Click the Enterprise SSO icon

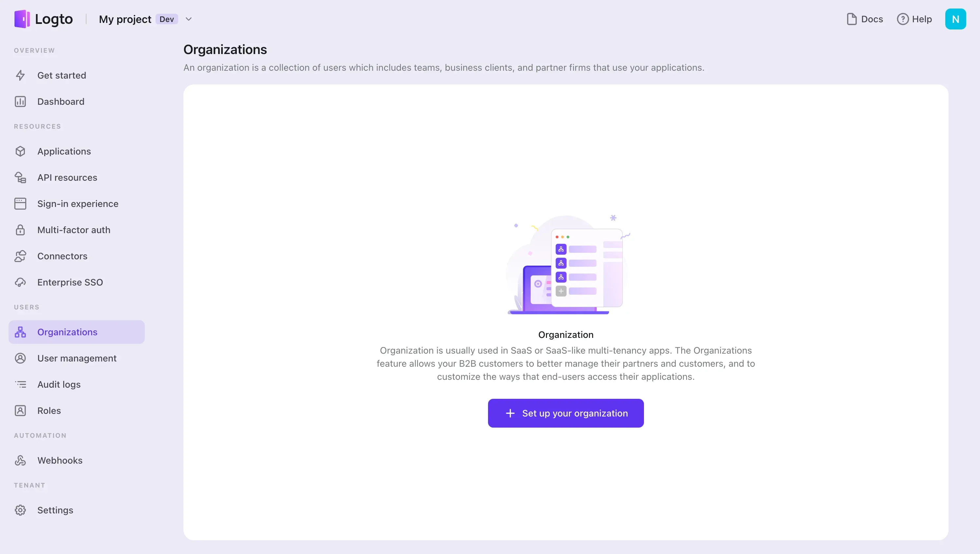[x=20, y=282]
